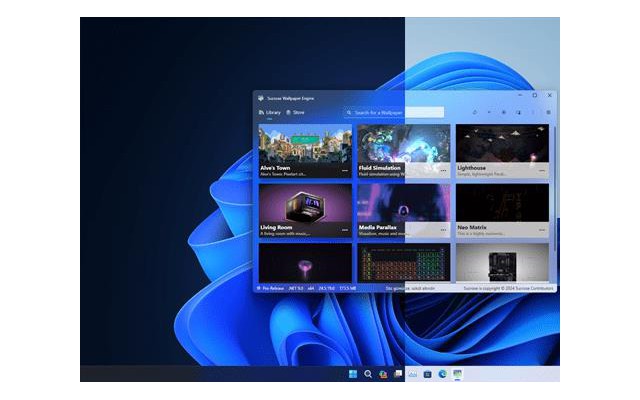Open Windows Search from the taskbar
This screenshot has height=400, width=640.
(x=368, y=374)
